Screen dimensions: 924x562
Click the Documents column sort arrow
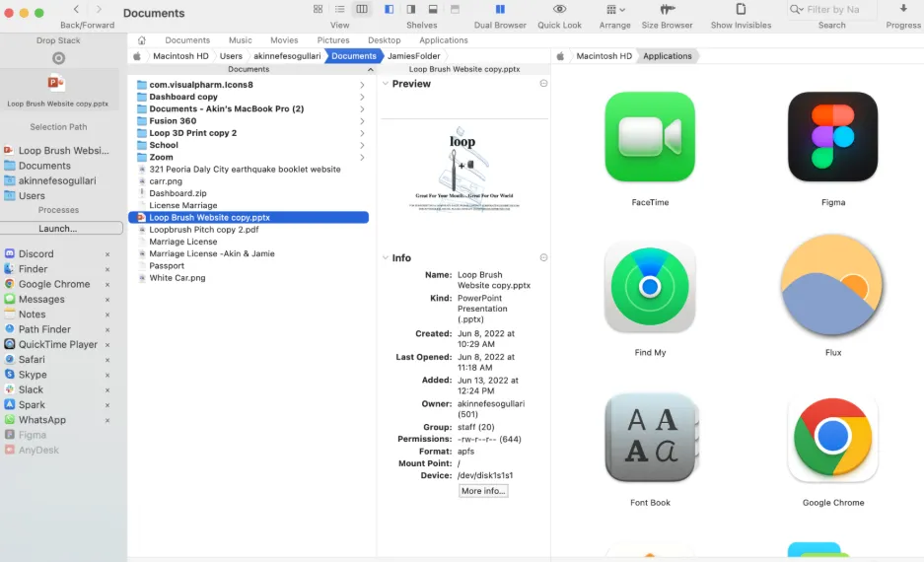370,70
